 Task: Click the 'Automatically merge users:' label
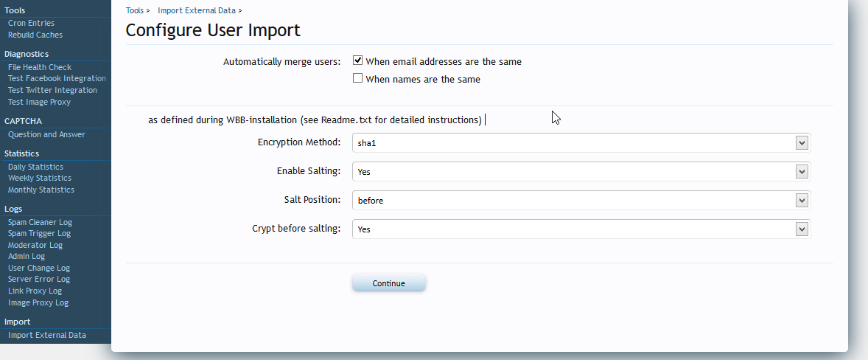pos(281,62)
